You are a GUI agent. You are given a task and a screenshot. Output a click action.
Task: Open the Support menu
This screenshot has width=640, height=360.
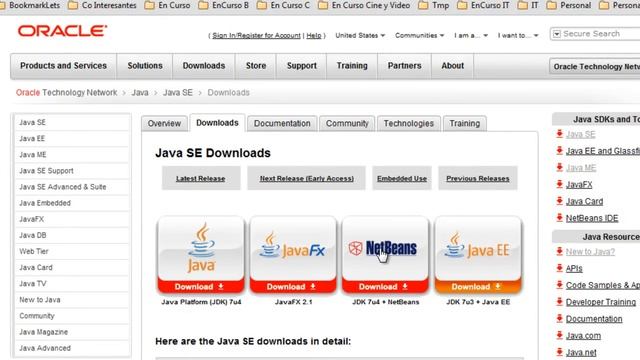(x=302, y=66)
